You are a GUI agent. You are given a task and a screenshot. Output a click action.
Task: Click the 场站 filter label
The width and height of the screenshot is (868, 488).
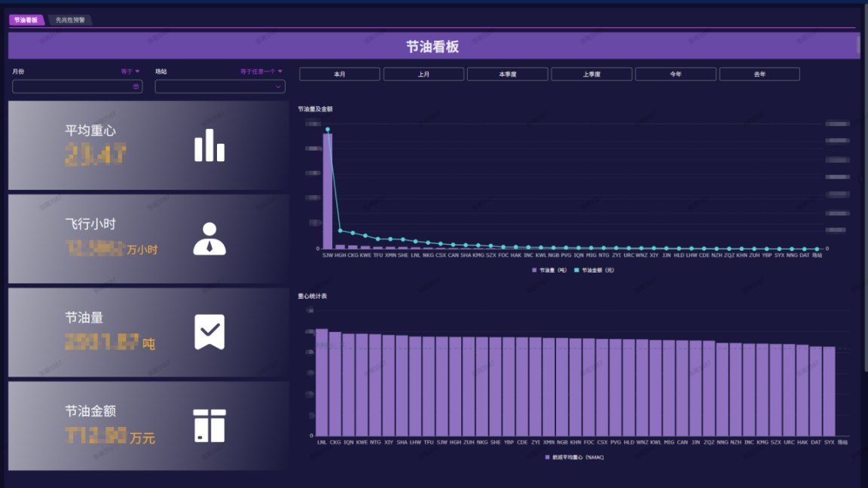click(x=161, y=72)
